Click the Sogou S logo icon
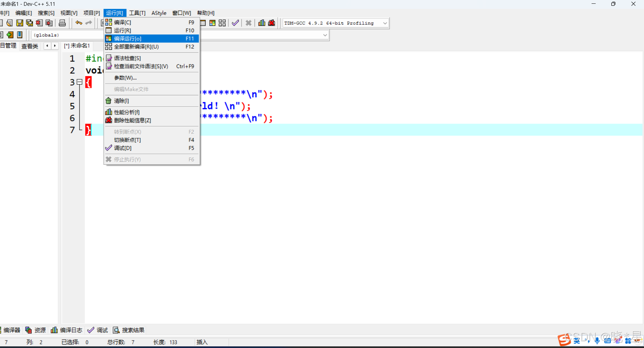This screenshot has width=644, height=348. [x=564, y=339]
